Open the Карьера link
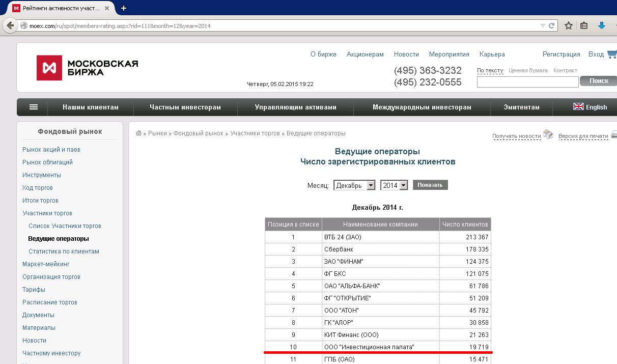Viewport: 617px width, 364px height. coord(492,54)
